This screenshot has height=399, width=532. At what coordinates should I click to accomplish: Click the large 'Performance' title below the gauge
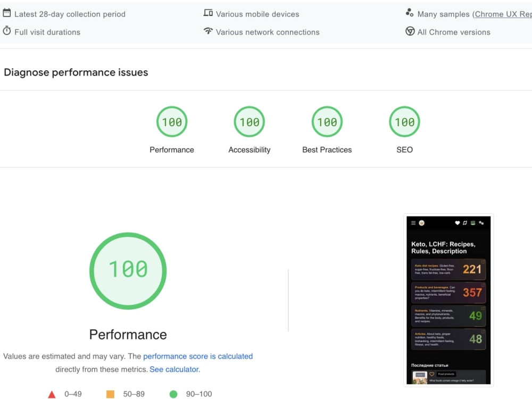tap(128, 335)
